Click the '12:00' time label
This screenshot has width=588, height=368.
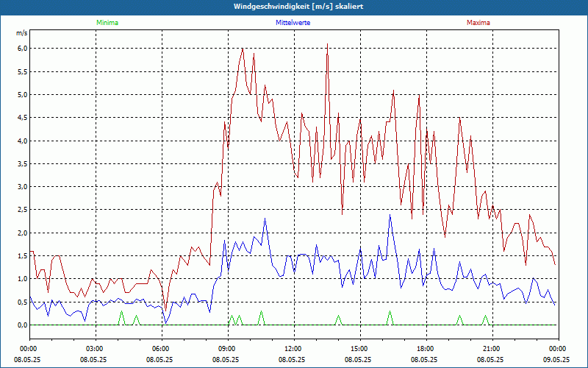tap(295, 349)
